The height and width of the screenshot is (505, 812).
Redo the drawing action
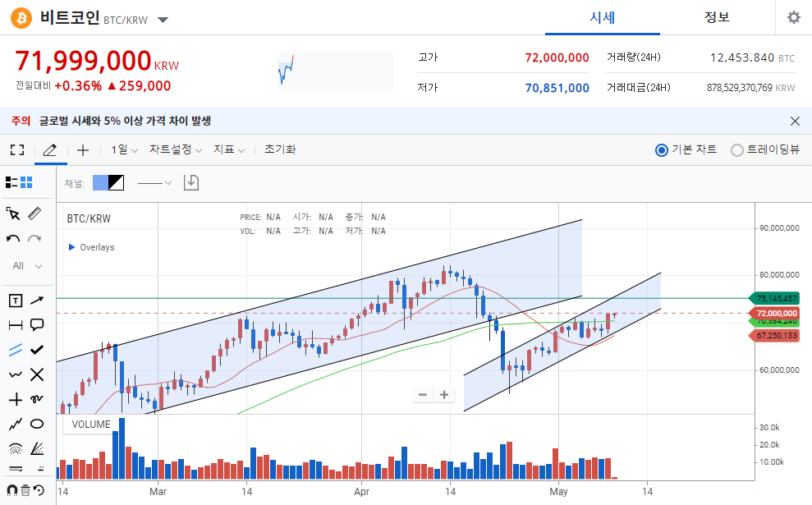pyautogui.click(x=34, y=239)
